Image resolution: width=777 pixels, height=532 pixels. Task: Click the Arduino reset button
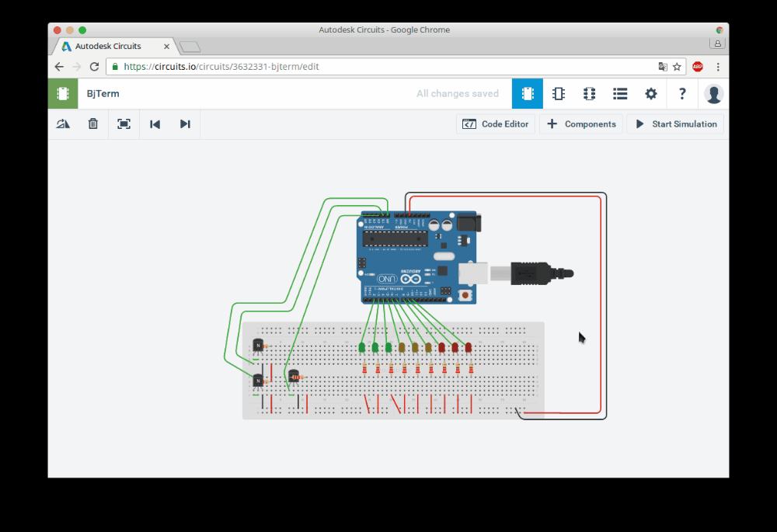tap(465, 295)
